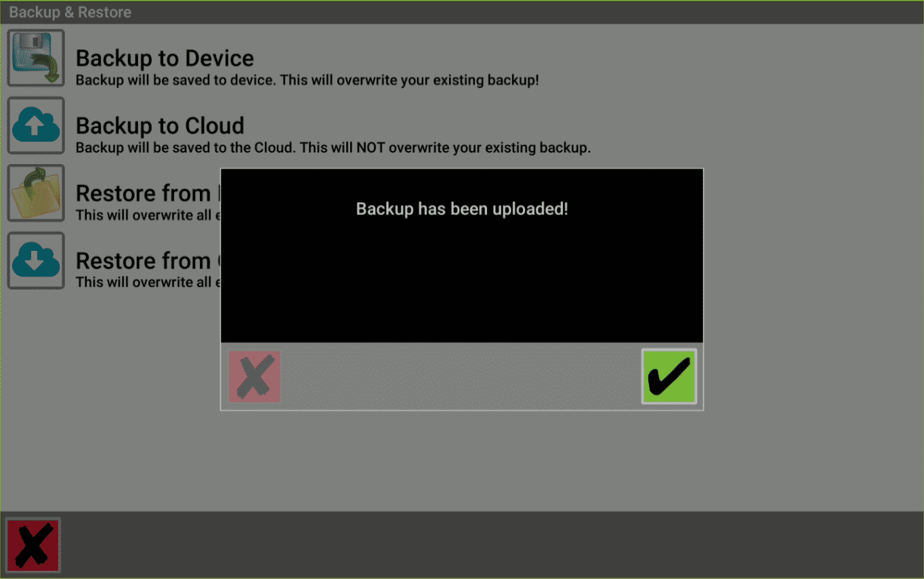
Task: Click the gray button strip of the dialog
Action: [x=461, y=376]
